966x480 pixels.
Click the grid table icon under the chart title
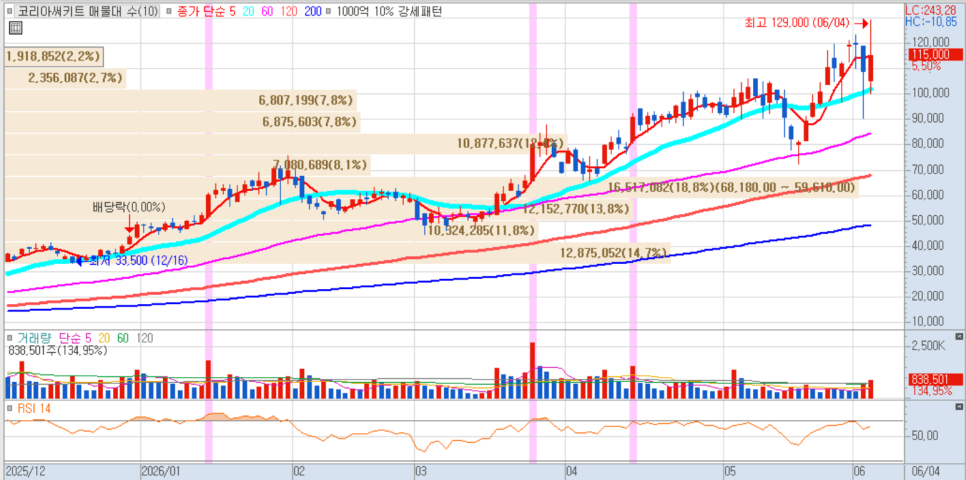tap(15, 28)
